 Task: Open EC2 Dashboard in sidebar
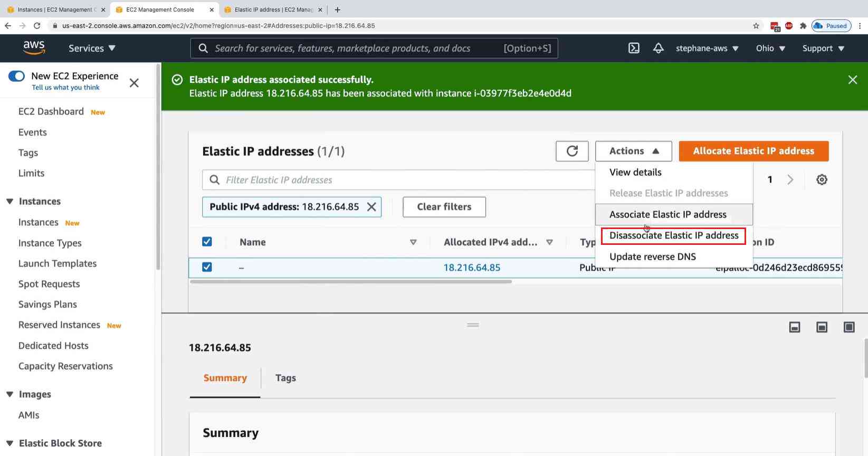51,111
